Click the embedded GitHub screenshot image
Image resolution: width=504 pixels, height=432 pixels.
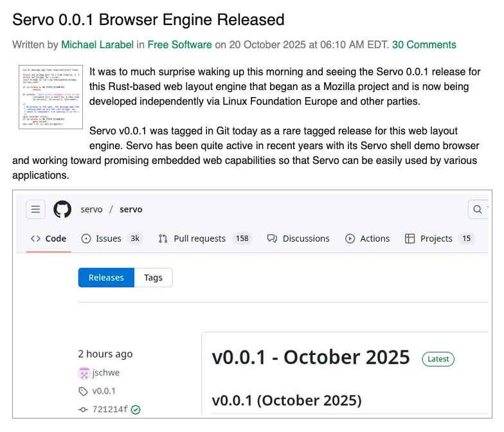(x=252, y=304)
